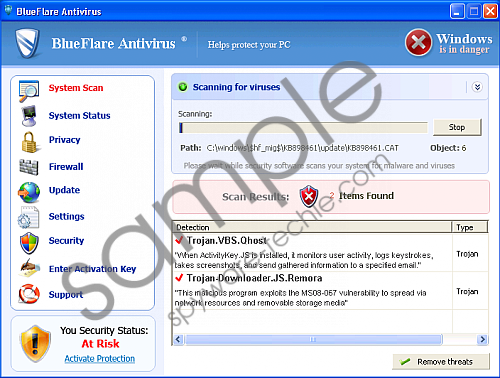Select the Update menu item
Viewport: 500px width, 378px height.
coord(64,190)
